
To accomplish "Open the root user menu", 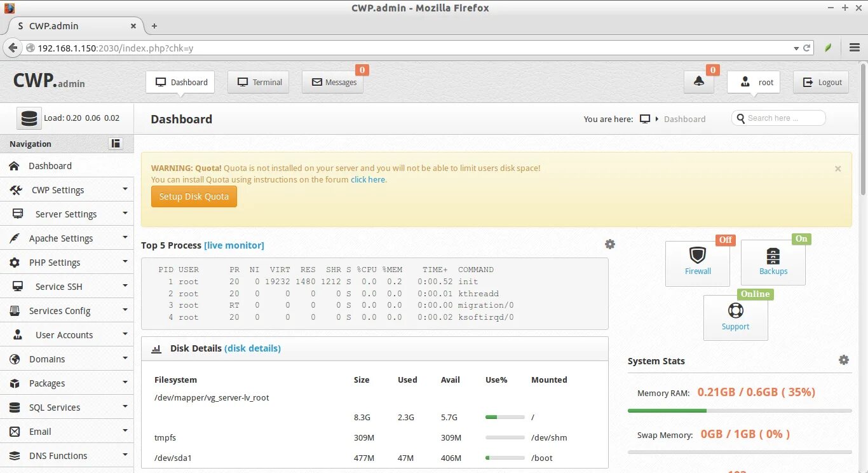I will 754,82.
